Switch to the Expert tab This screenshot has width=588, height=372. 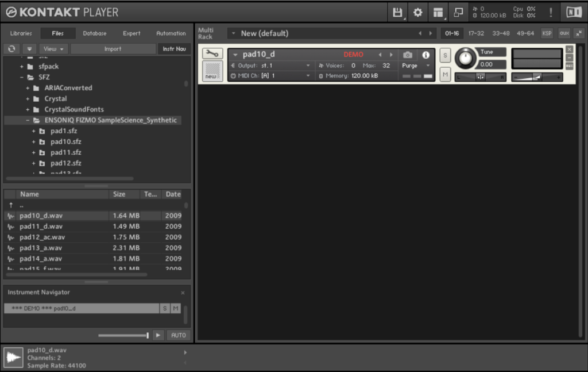point(131,33)
